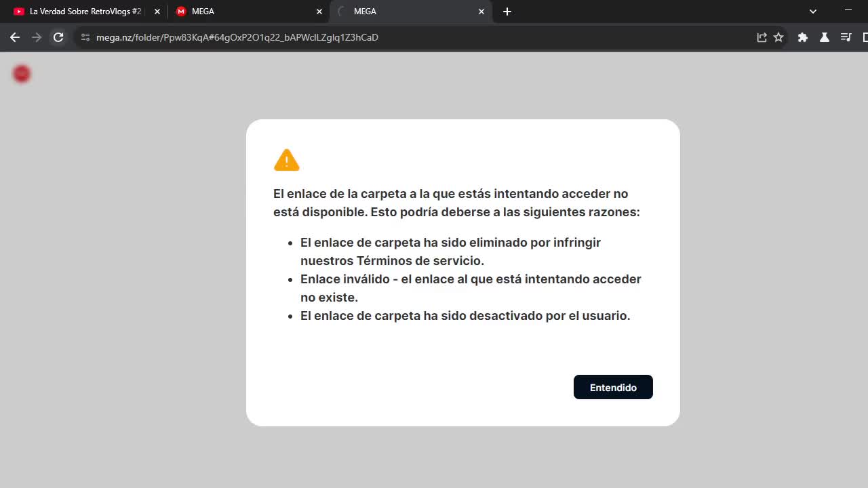This screenshot has width=868, height=488.
Task: Open the media playlist control icon
Action: pos(846,37)
